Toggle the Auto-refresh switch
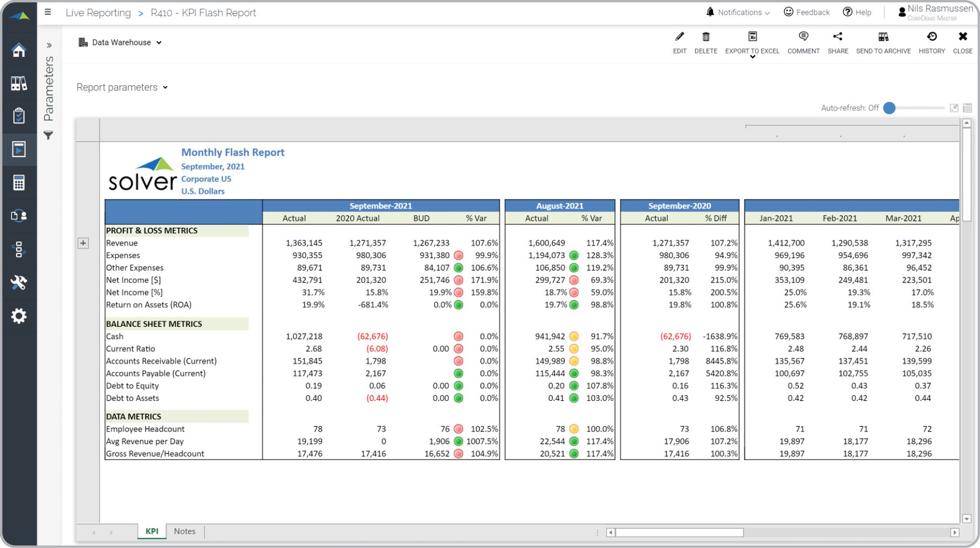 pos(890,108)
